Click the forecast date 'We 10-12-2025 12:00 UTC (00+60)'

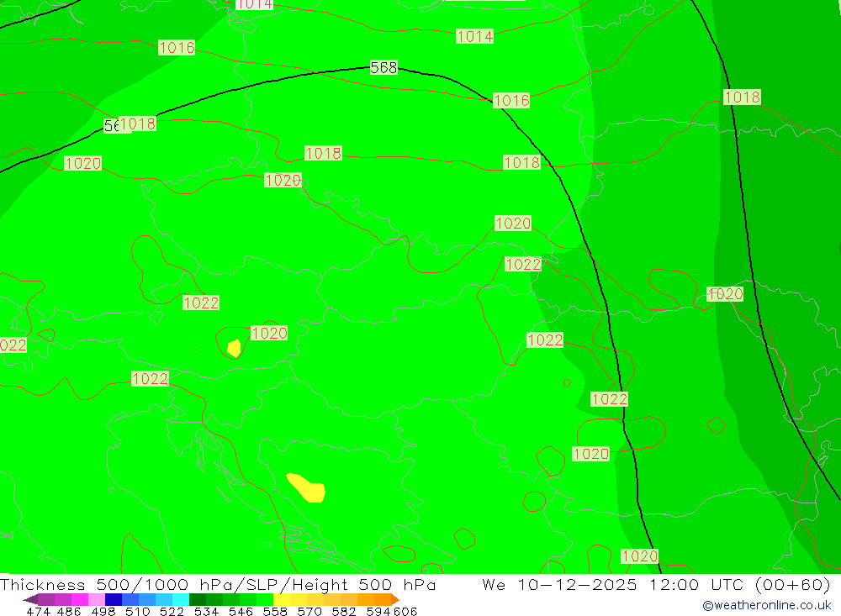point(656,584)
